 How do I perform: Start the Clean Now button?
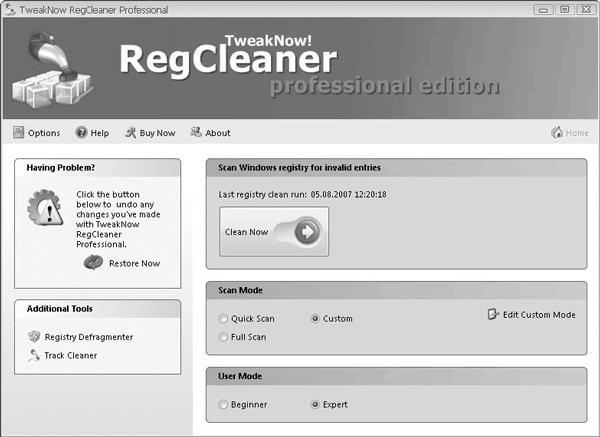click(274, 232)
